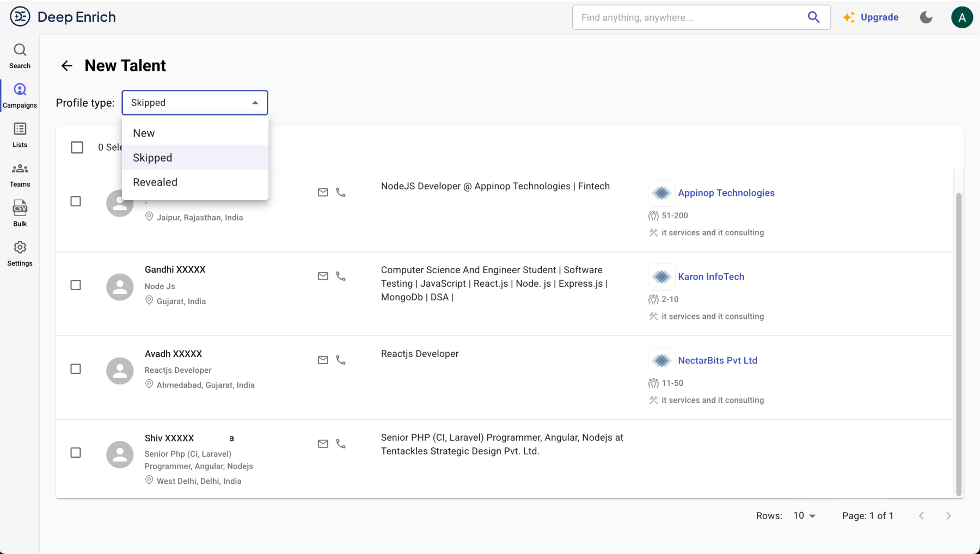Screen dimensions: 980x554
Task: Choose Revealed from profile type list
Action: point(155,182)
